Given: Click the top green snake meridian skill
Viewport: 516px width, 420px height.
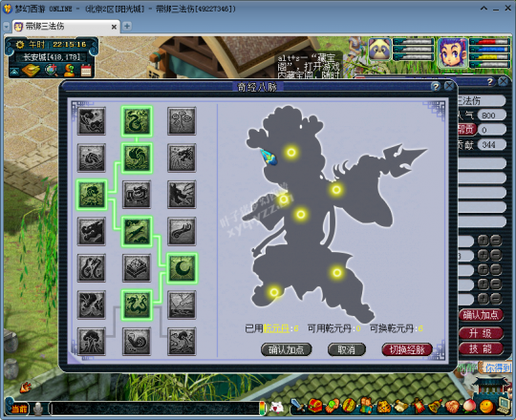Looking at the screenshot, I should click(137, 121).
